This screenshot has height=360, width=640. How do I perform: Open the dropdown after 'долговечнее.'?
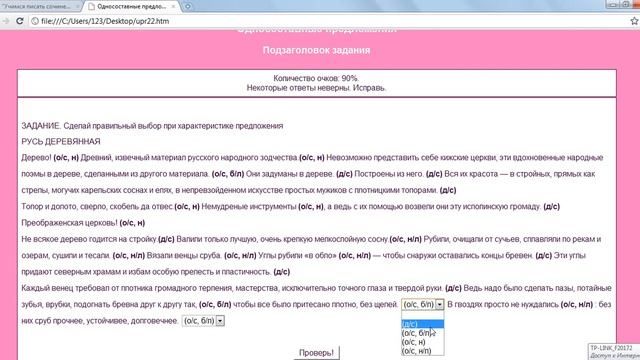tap(220, 321)
